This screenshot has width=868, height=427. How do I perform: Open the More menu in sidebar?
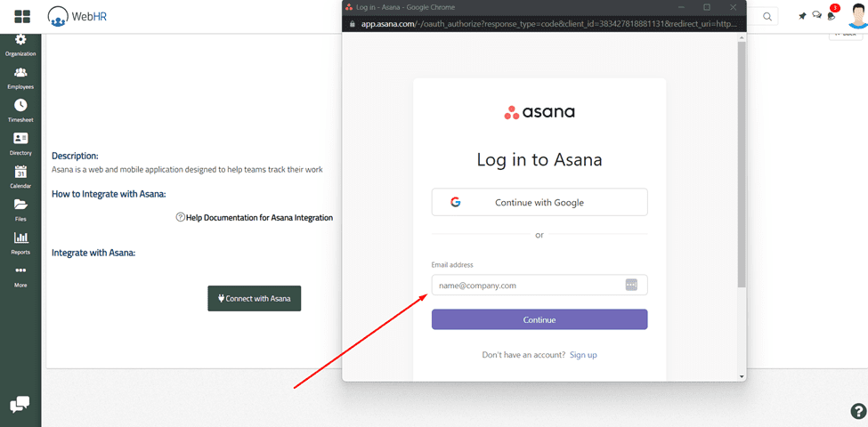[20, 277]
